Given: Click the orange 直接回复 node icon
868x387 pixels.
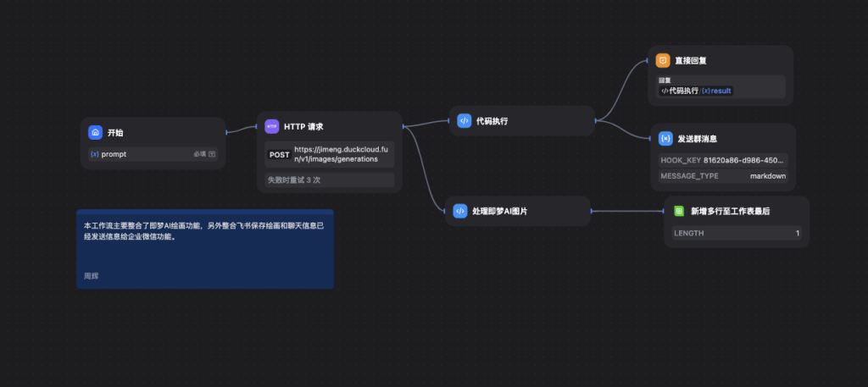Looking at the screenshot, I should point(663,60).
